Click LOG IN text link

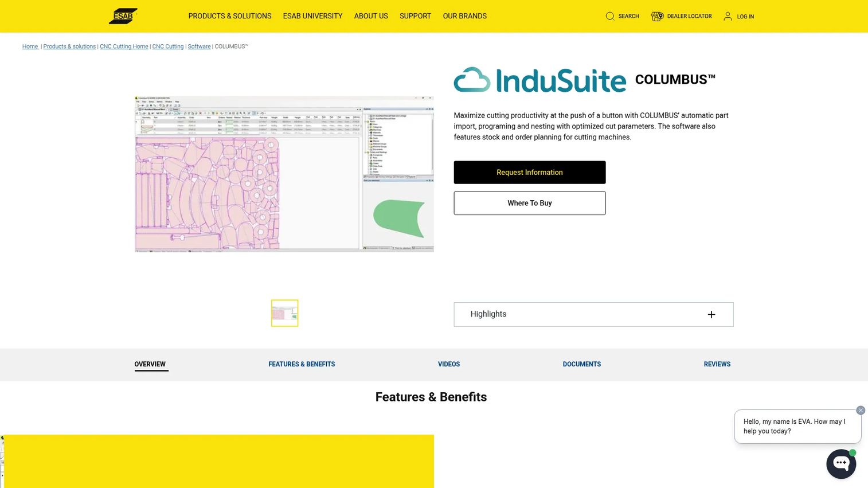coord(745,17)
